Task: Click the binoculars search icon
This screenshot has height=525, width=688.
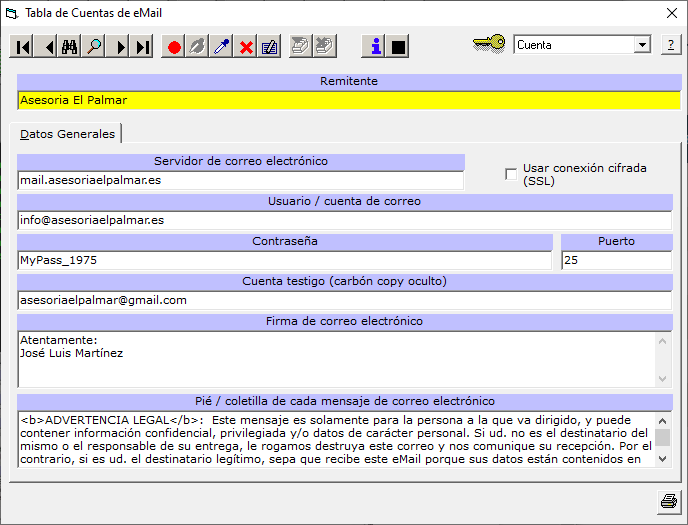Action: (70, 47)
